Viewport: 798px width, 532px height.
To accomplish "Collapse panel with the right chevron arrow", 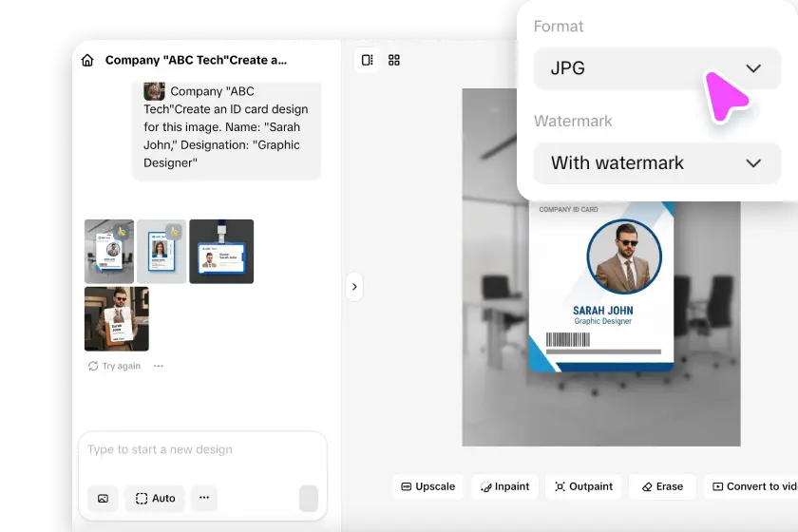I will point(354,287).
